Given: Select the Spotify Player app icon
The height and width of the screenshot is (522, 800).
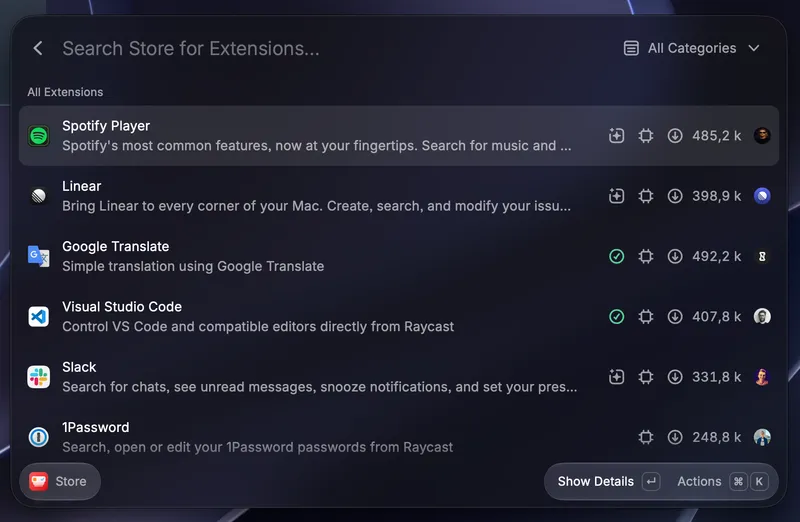Looking at the screenshot, I should pos(39,136).
